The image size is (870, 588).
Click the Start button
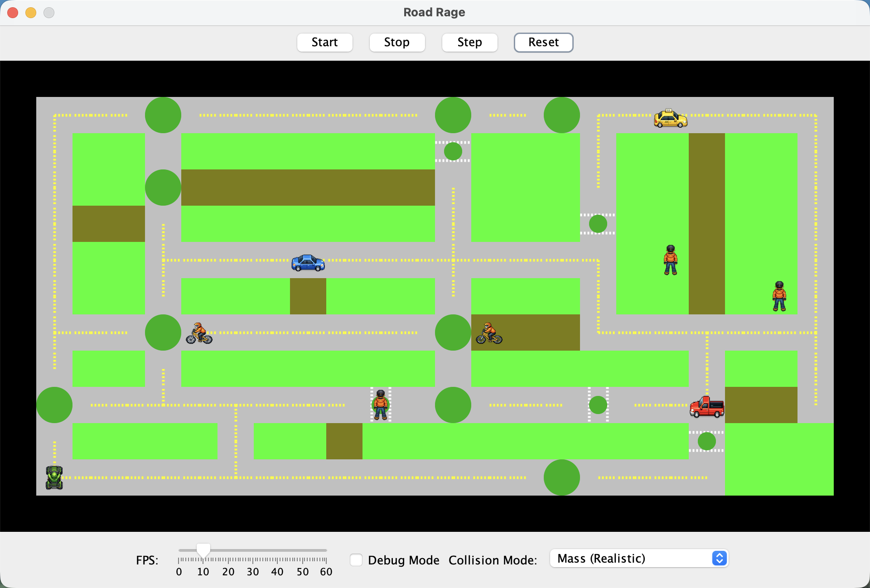click(324, 42)
